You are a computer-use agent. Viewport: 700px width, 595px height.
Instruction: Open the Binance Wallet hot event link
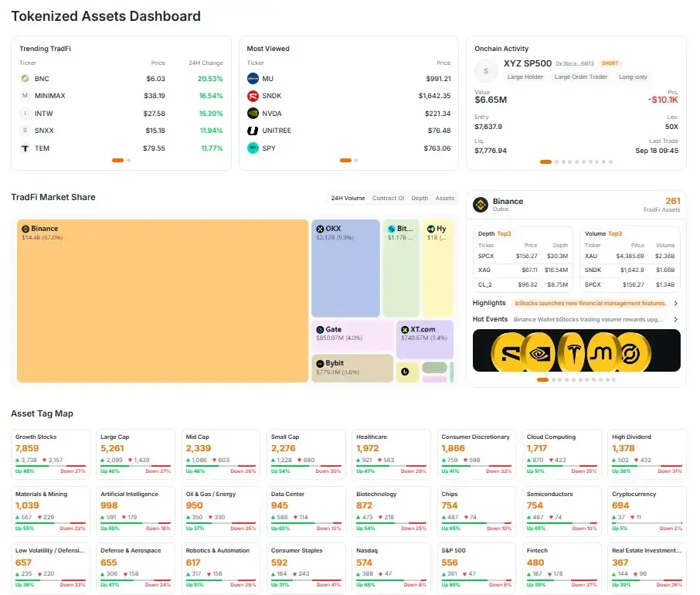pos(588,320)
